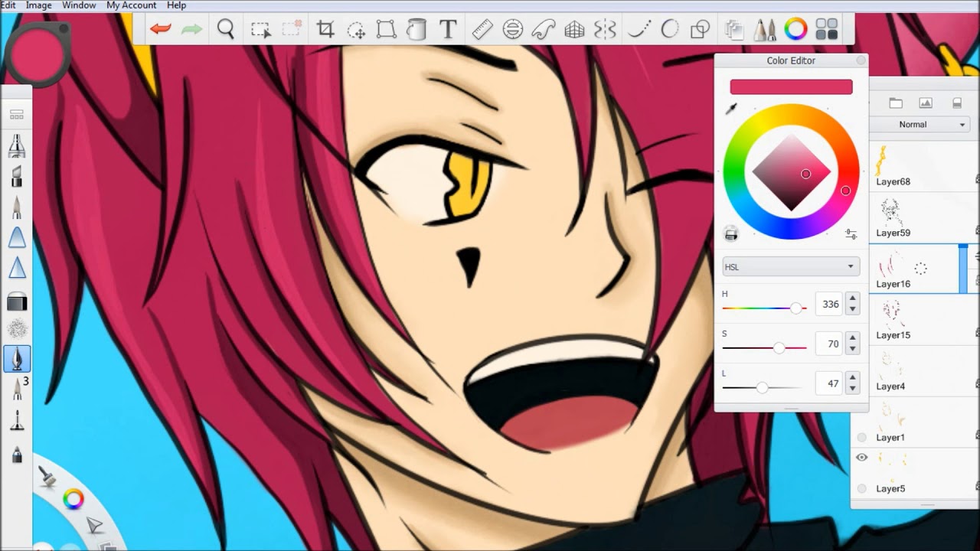Screen dimensions: 980x551
Task: Choose the Distort transform tool
Action: 386,29
